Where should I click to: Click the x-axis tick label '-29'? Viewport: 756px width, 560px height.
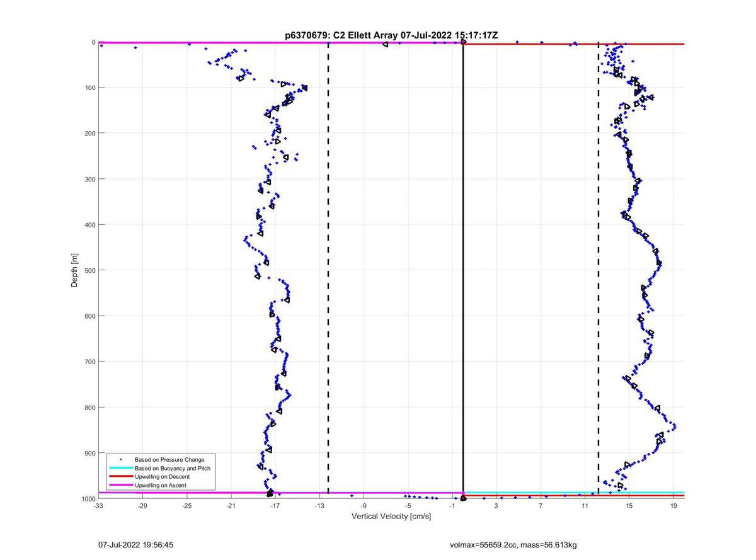click(x=142, y=506)
